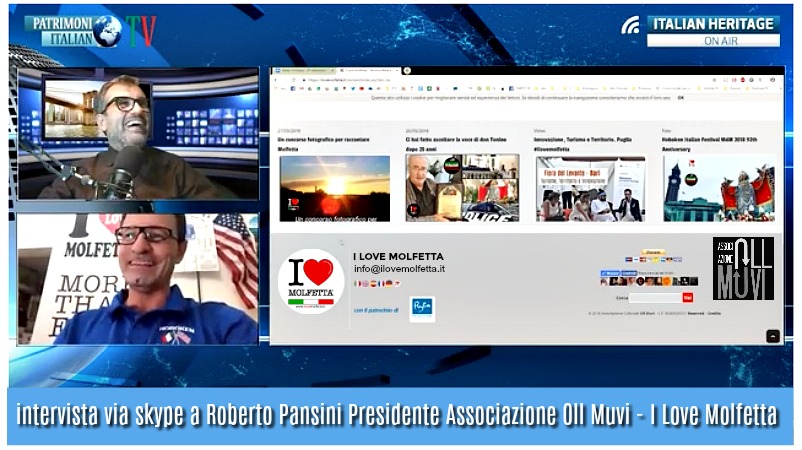802x450 pixels.
Task: Select the Italian flag language icon
Action: click(357, 283)
